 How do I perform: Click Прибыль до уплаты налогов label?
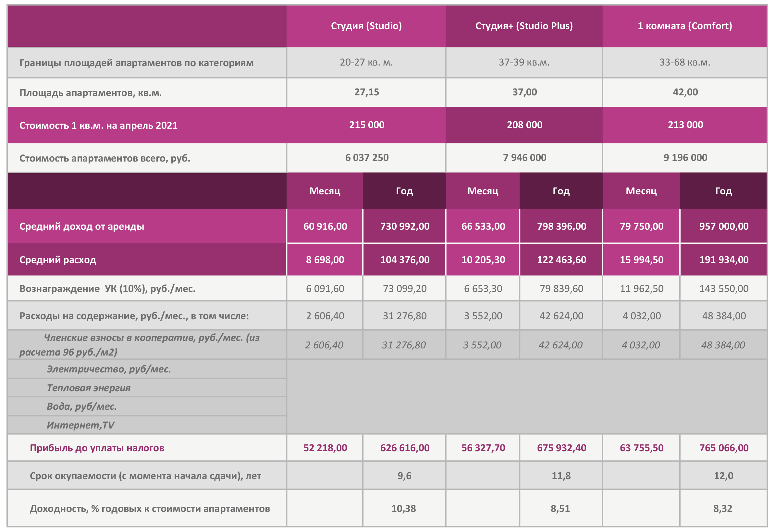(97, 448)
